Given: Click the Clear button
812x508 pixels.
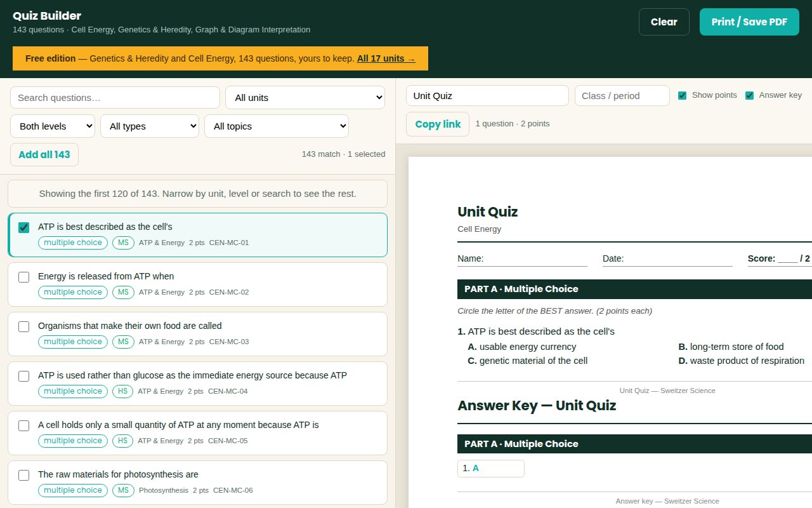Looking at the screenshot, I should pyautogui.click(x=664, y=22).
